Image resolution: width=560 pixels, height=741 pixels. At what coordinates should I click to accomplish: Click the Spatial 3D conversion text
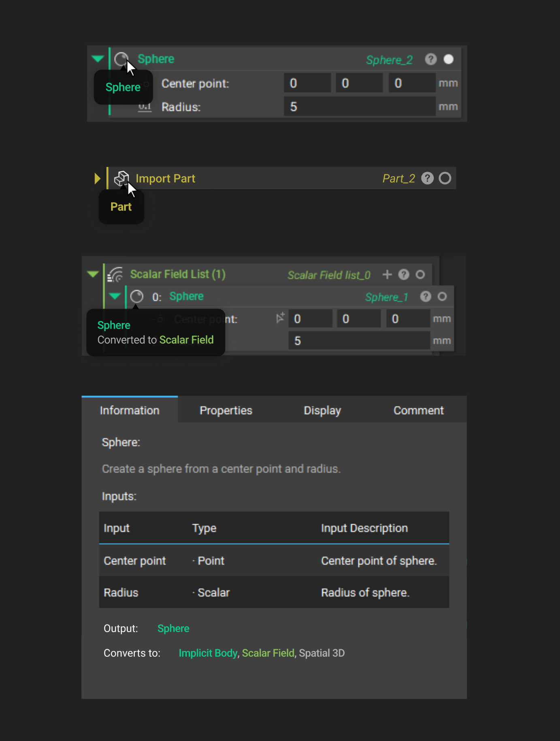[x=322, y=653]
